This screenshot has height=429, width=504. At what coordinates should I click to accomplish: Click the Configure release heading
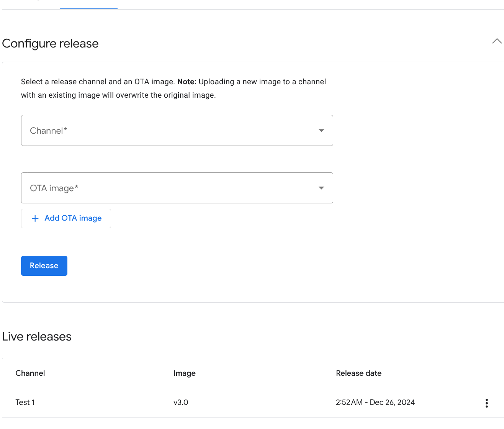point(50,44)
